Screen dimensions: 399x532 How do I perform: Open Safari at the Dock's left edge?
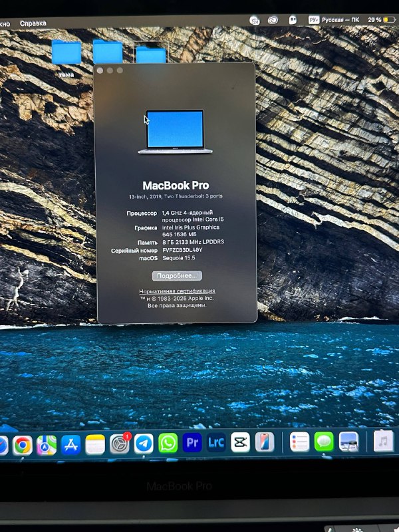point(3,445)
